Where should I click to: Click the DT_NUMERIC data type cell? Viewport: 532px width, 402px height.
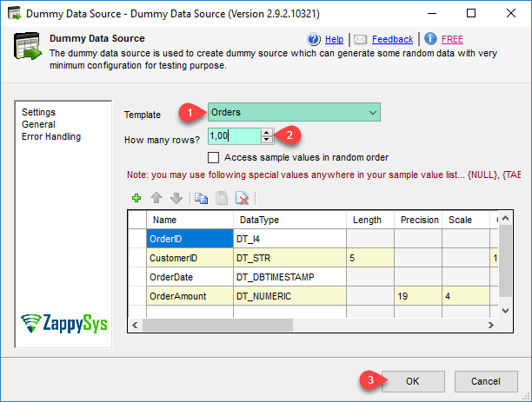coord(289,296)
